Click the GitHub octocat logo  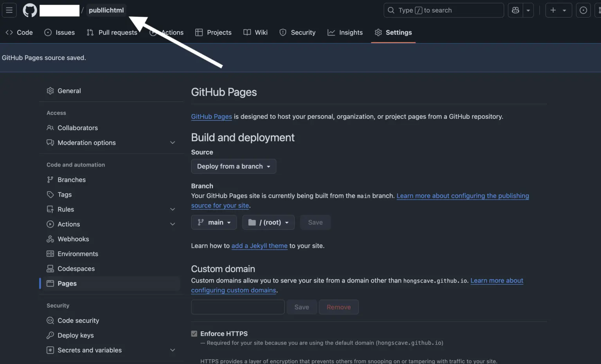[30, 10]
